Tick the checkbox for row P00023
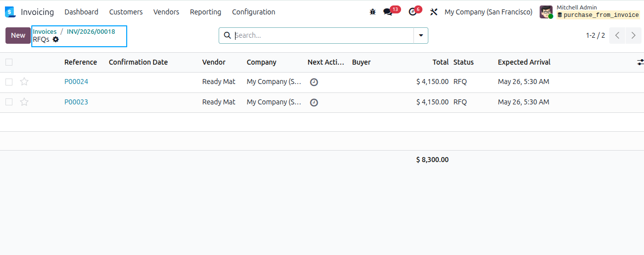 (x=9, y=102)
